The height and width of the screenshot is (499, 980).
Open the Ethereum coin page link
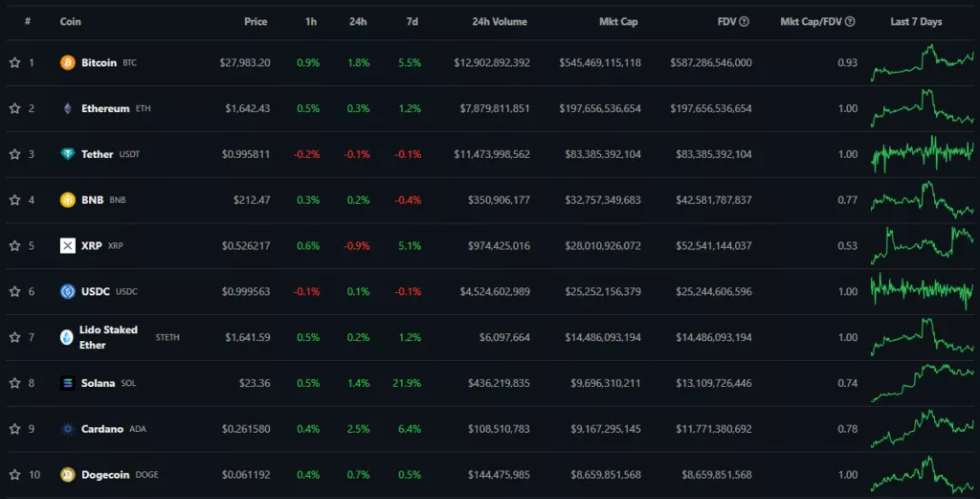pos(105,108)
